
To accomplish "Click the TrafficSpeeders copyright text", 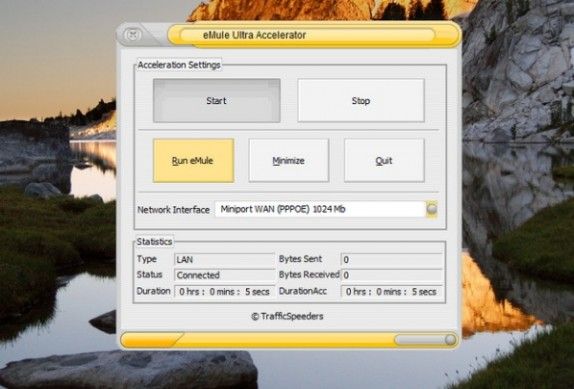I will tap(287, 316).
